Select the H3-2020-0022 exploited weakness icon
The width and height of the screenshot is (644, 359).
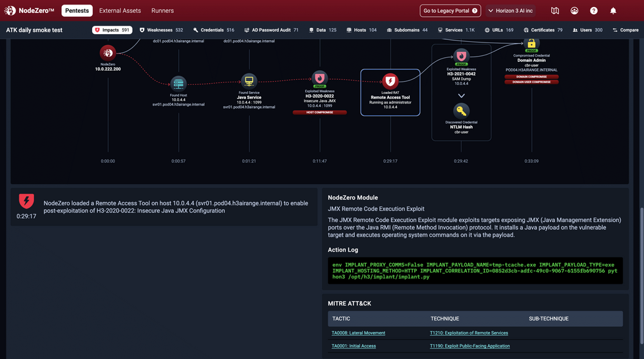click(x=319, y=78)
